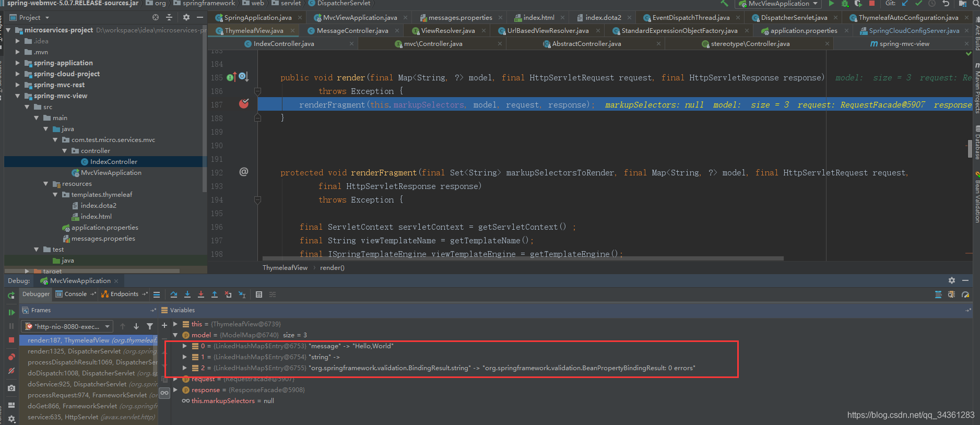Click the Git Update Project arrow
980x425 pixels.
(905, 4)
